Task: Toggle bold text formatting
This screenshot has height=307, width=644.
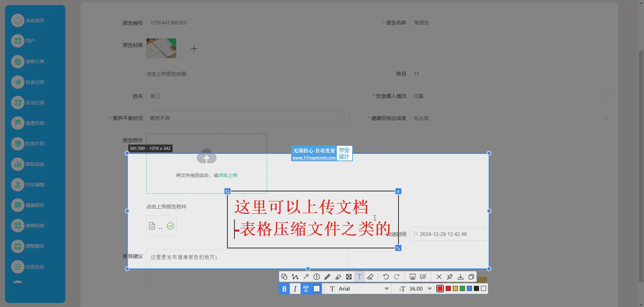Action: 284,289
